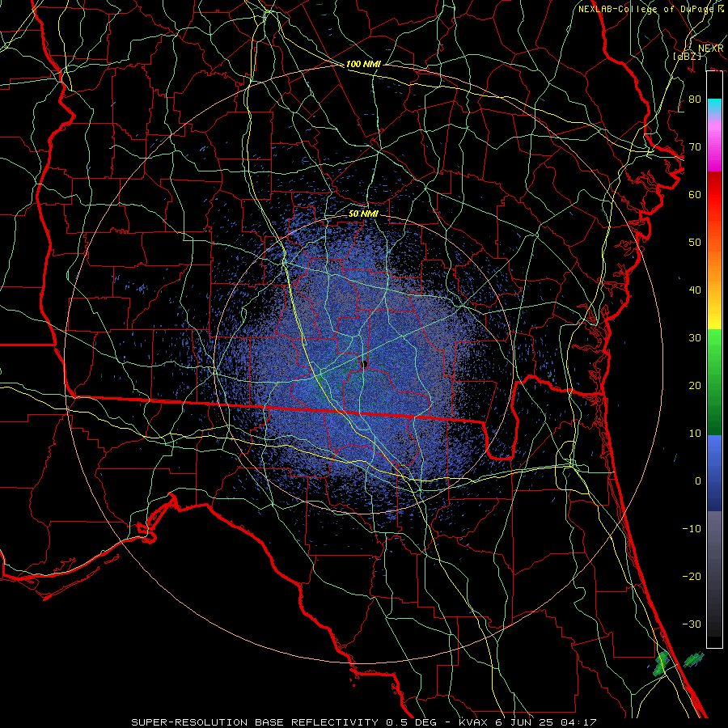Image resolution: width=728 pixels, height=728 pixels.
Task: Click the black radar site marker at map center
Action: (365, 365)
